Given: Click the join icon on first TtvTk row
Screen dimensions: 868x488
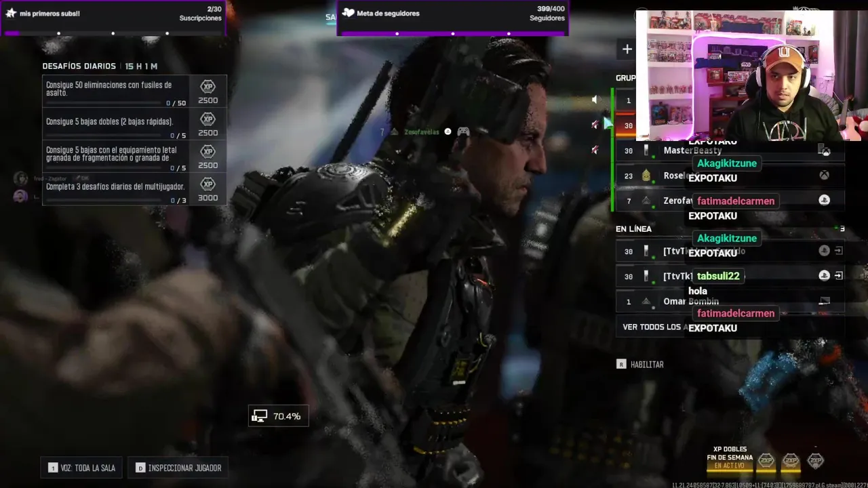Looking at the screenshot, I should coord(839,251).
